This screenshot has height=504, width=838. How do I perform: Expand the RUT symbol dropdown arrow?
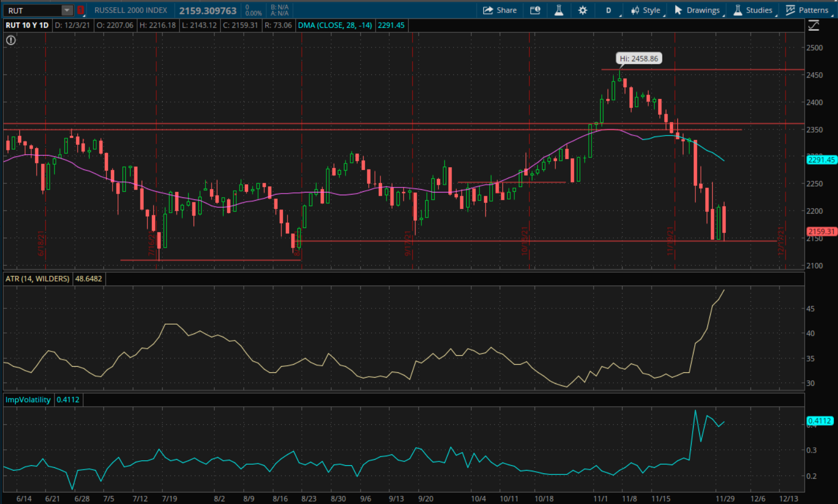pyautogui.click(x=67, y=10)
